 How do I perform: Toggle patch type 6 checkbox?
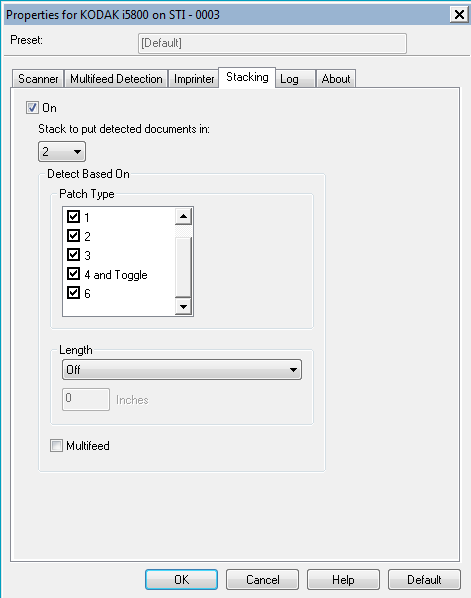(x=73, y=293)
